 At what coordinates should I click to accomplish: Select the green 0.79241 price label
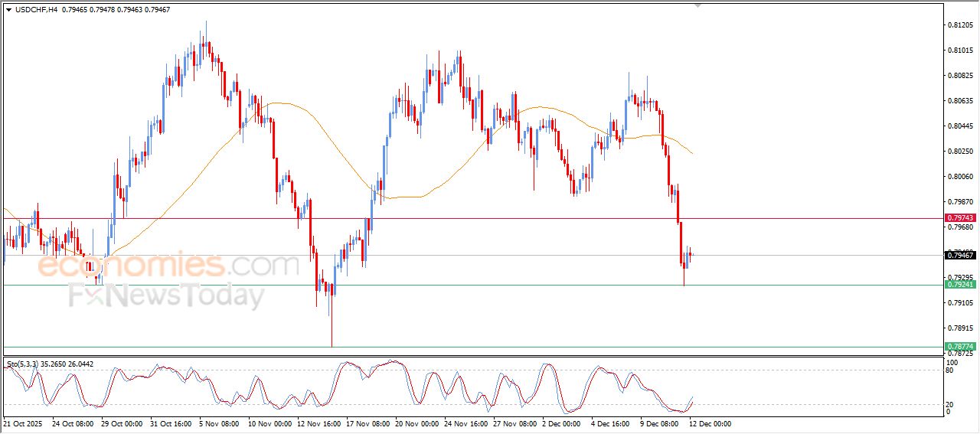click(960, 285)
